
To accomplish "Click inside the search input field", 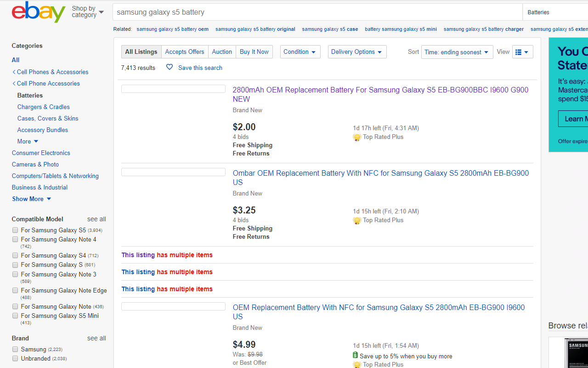I will coord(317,12).
